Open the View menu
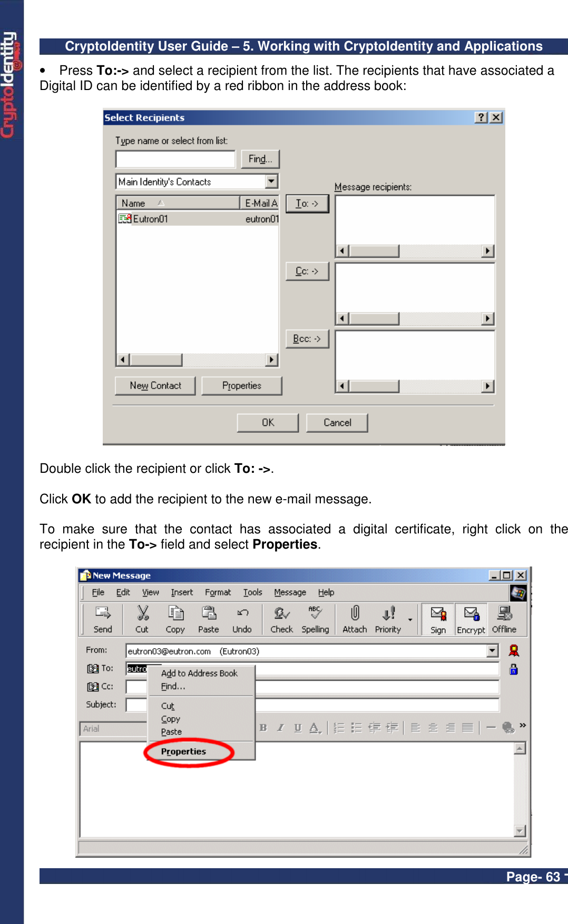 click(151, 592)
